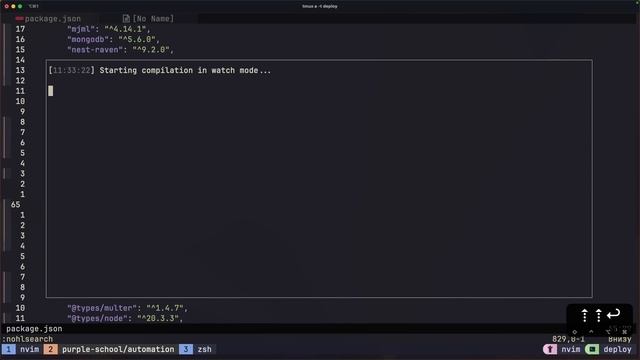Click the deploy session name in tmux bar

(617, 349)
